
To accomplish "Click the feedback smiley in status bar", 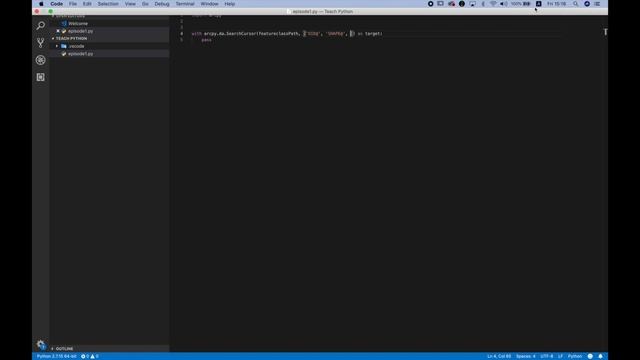I will 590,356.
